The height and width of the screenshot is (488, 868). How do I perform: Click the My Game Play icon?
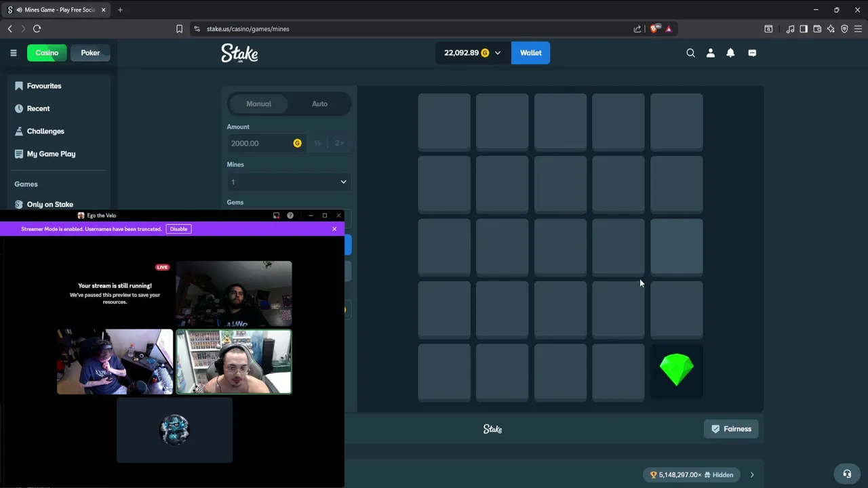(x=19, y=154)
